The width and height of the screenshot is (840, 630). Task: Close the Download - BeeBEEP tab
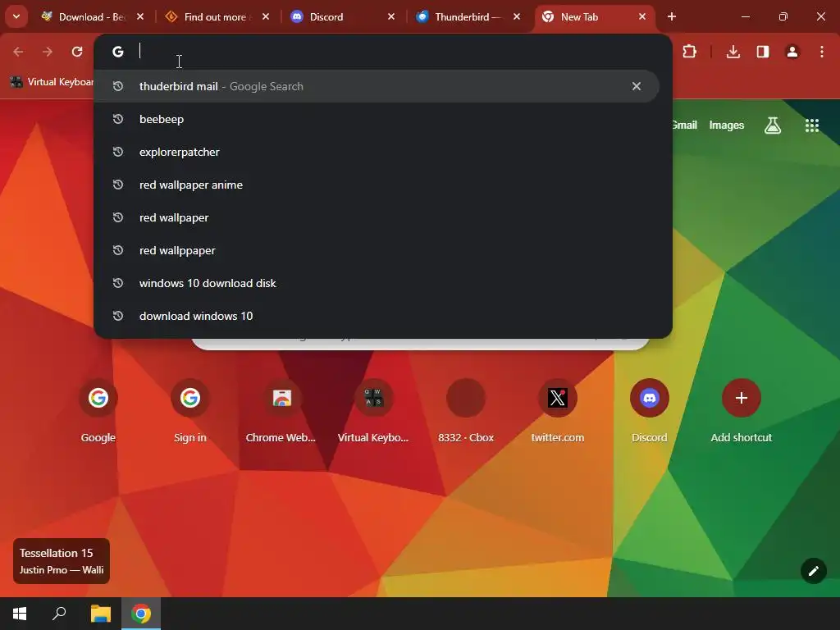140,17
